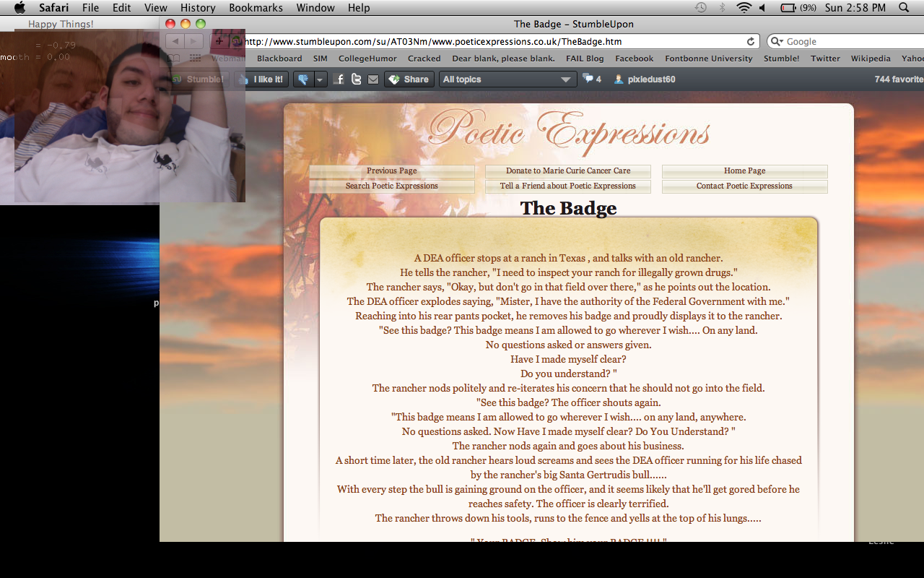Click the Previous Page button

391,171
